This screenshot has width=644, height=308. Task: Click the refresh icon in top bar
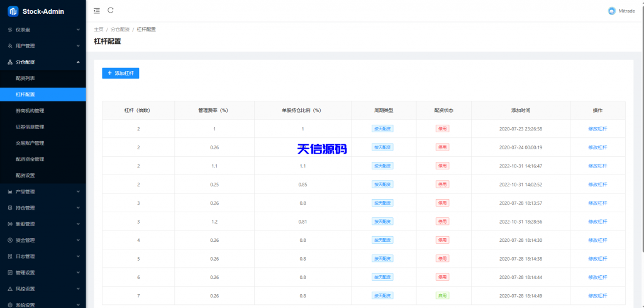tap(111, 10)
